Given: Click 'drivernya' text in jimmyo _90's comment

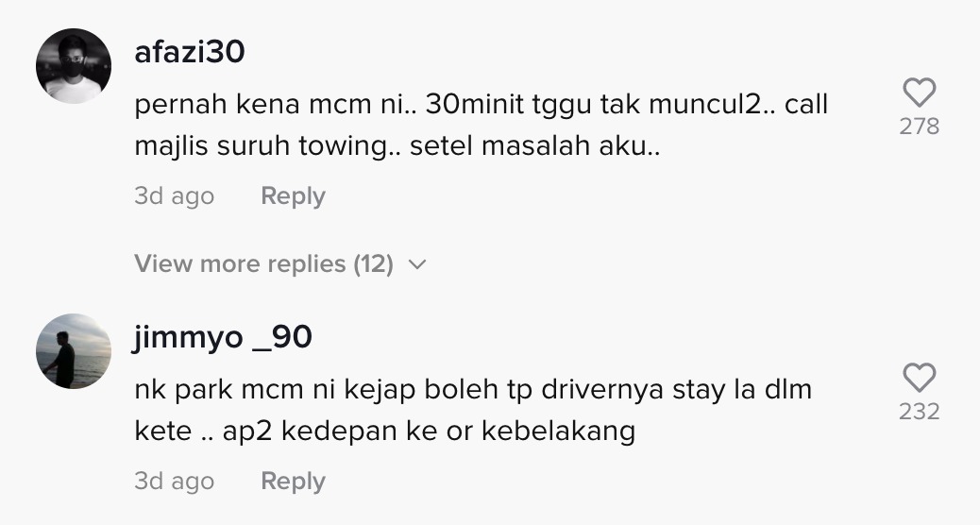Looking at the screenshot, I should pos(601,391).
